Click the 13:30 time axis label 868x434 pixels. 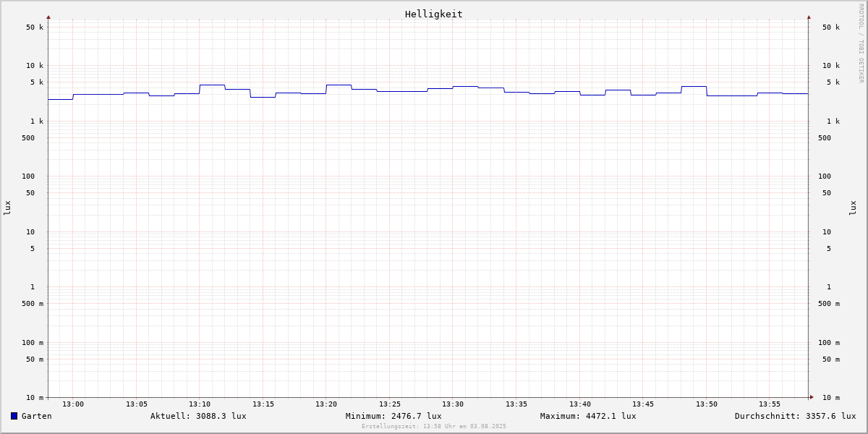click(453, 404)
